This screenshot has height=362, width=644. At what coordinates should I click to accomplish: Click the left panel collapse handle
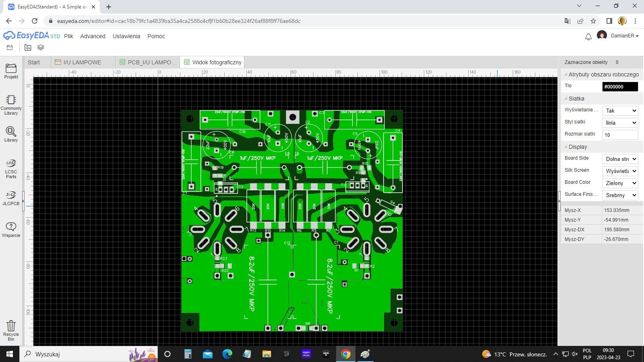tap(23, 202)
